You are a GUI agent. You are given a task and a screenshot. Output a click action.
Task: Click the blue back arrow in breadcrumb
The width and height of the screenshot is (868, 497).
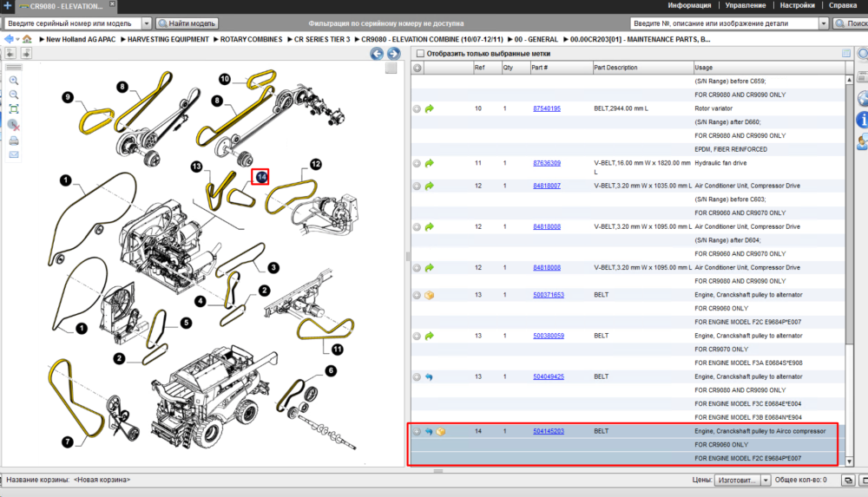pos(9,39)
